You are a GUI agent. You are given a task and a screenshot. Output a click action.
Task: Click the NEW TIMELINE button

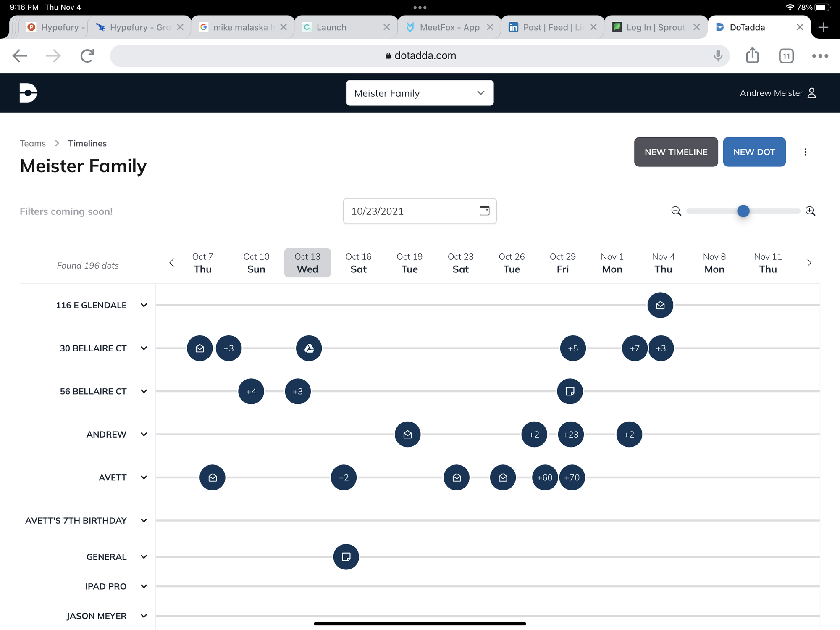[676, 152]
